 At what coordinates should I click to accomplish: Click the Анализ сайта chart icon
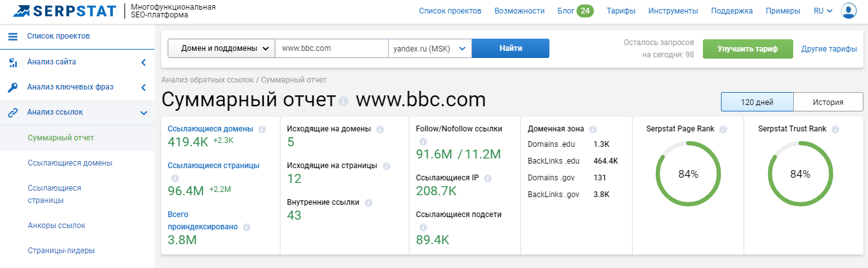(x=12, y=62)
